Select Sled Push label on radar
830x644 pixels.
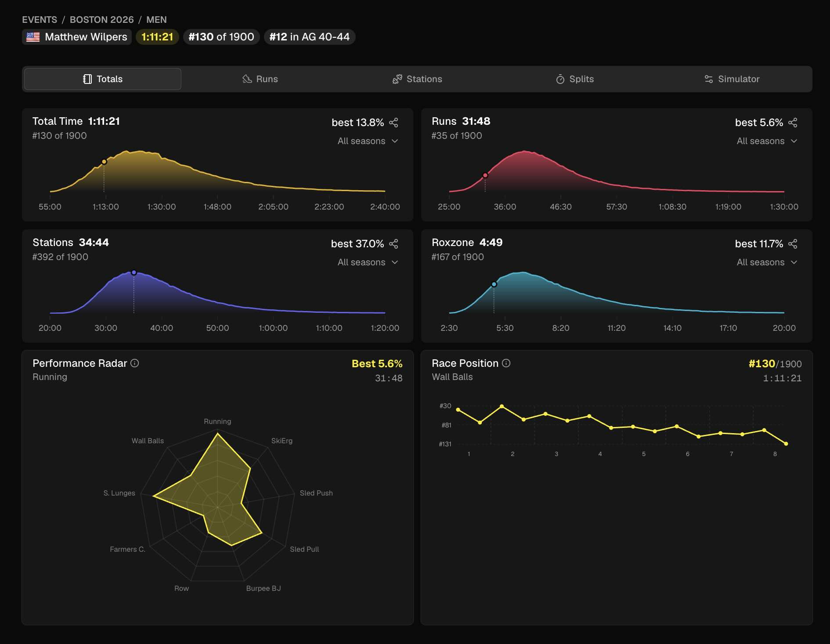click(x=316, y=493)
